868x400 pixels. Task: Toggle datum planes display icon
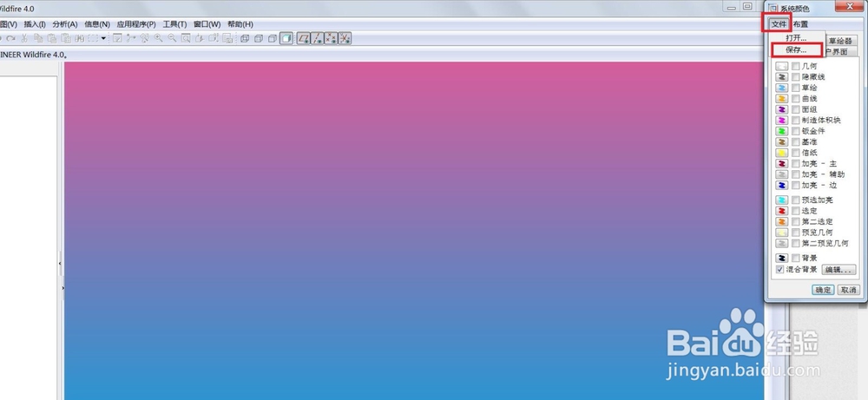pos(303,38)
